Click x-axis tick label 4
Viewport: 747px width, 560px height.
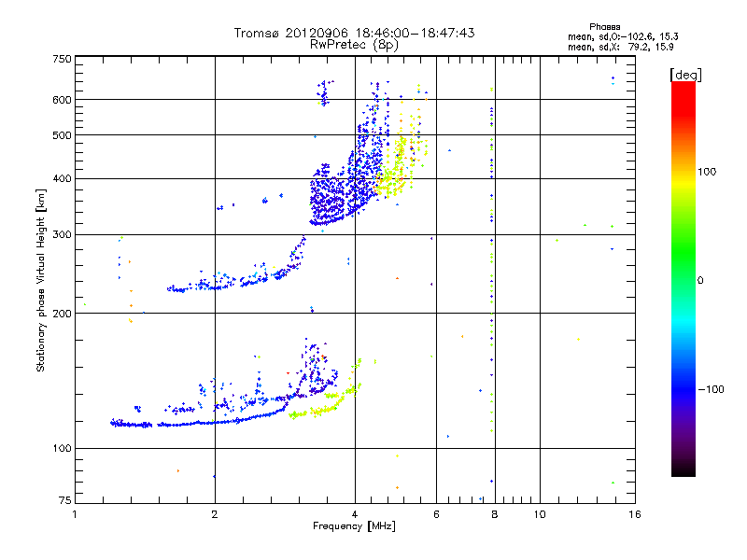tap(355, 514)
